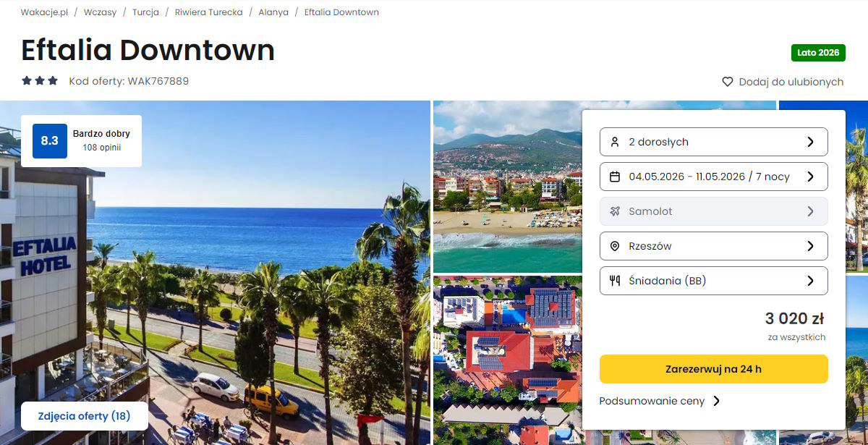
Task: Expand the Rzeszów departure airport selector
Action: [713, 246]
